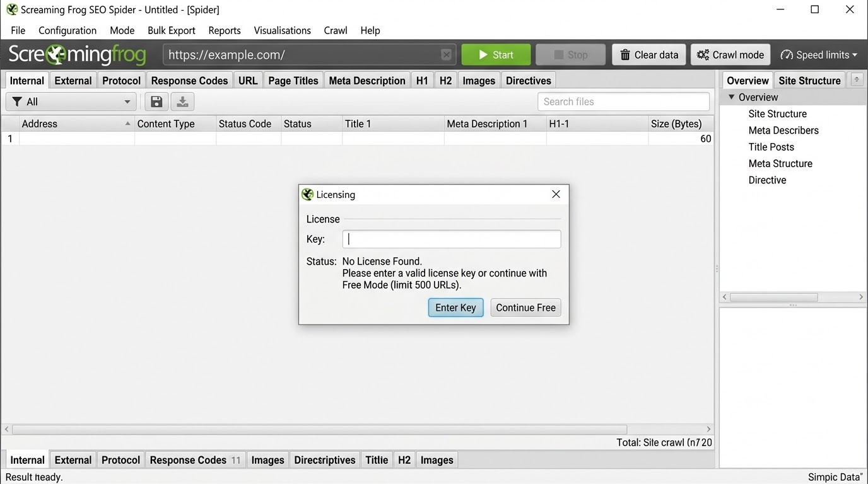Open the Mode menu
Image resolution: width=868 pixels, height=484 pixels.
point(122,30)
